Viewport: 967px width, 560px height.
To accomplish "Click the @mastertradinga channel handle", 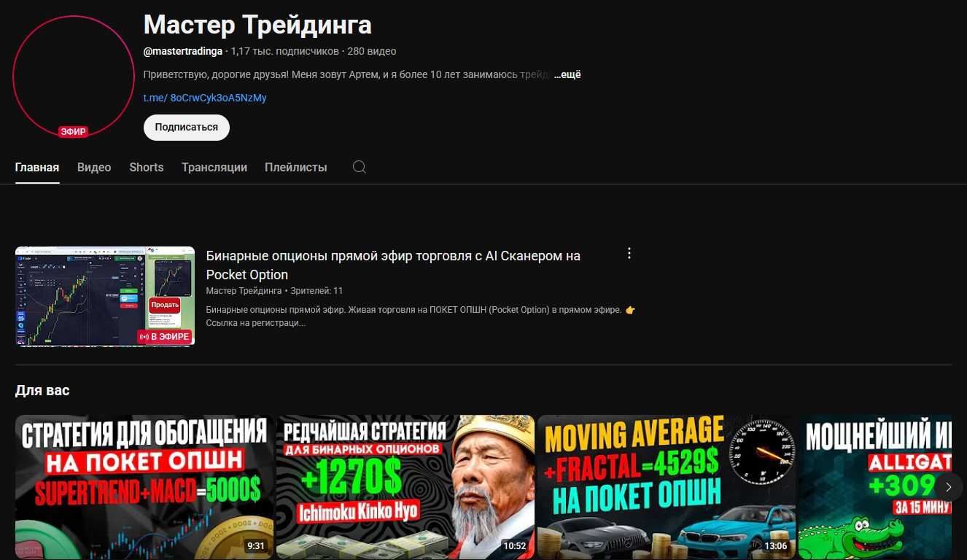I will coord(183,51).
